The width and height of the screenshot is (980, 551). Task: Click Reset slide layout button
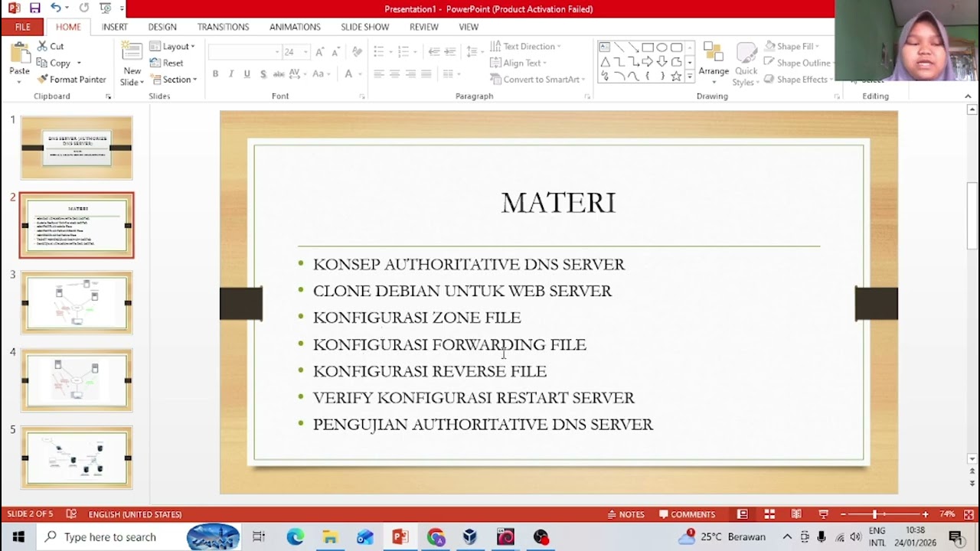click(x=166, y=63)
